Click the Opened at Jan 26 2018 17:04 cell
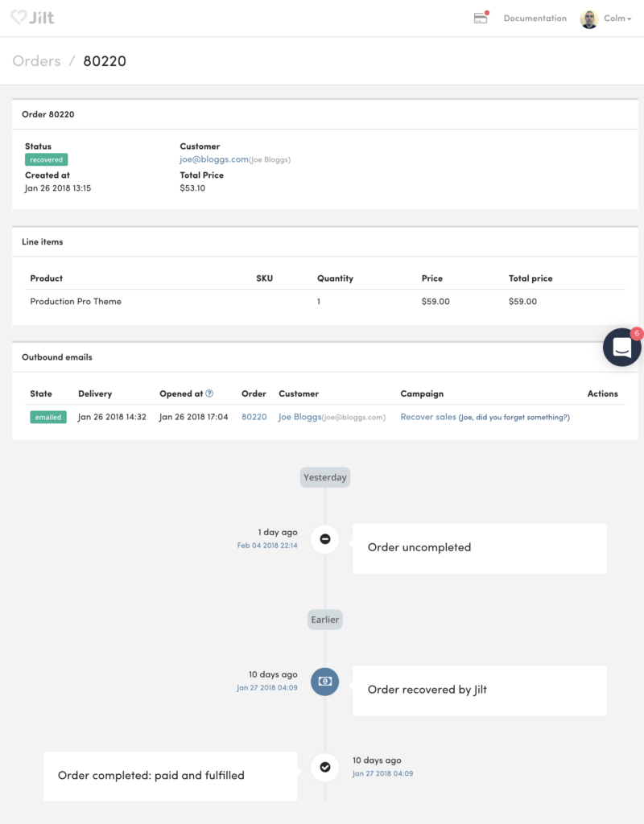This screenshot has height=824, width=644. 193,417
